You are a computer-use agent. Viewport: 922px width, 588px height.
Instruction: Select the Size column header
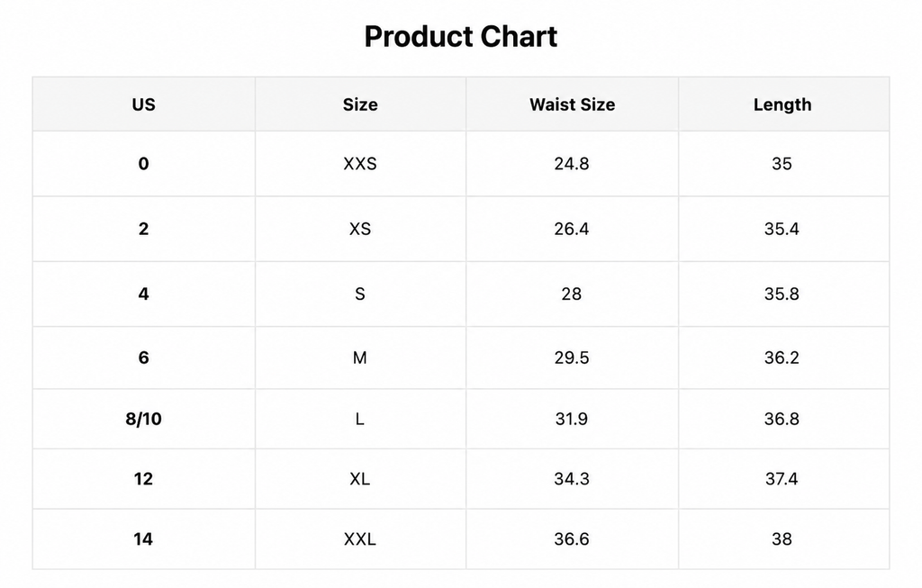pos(360,104)
